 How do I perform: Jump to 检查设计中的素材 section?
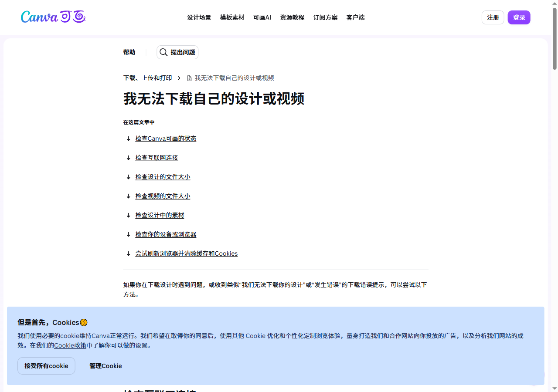tap(160, 215)
